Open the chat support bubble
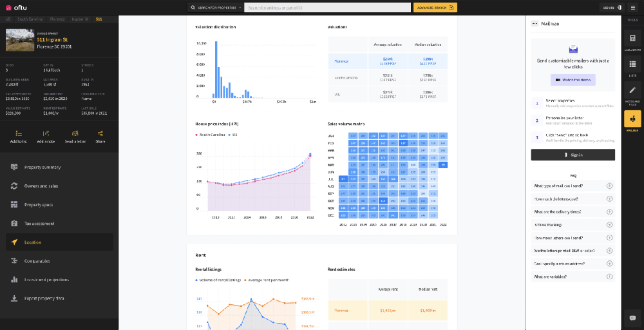Viewport: 644px width, 330px height. pos(632,318)
